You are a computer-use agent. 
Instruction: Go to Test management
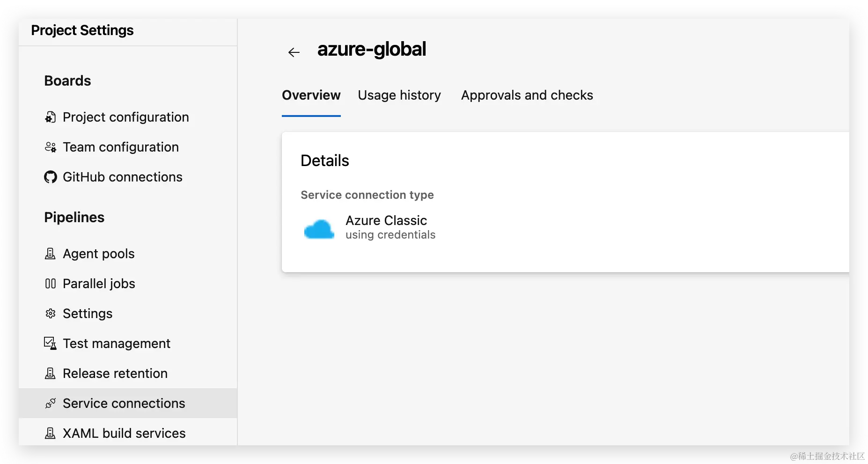tap(117, 343)
